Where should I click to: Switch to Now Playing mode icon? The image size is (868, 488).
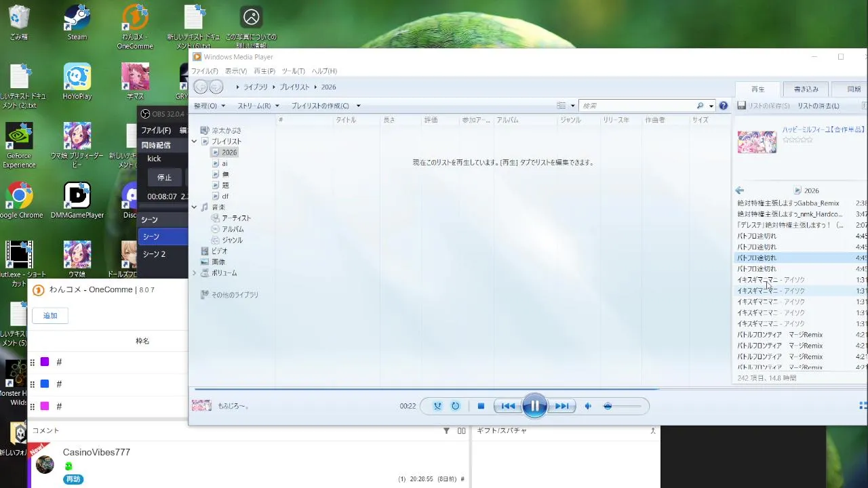coord(863,406)
